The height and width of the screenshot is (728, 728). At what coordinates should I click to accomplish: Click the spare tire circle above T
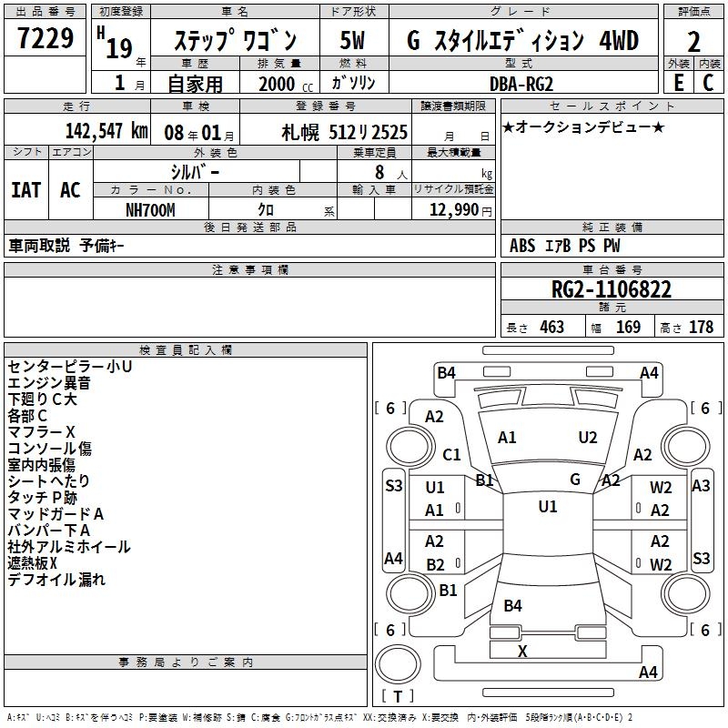(x=398, y=663)
